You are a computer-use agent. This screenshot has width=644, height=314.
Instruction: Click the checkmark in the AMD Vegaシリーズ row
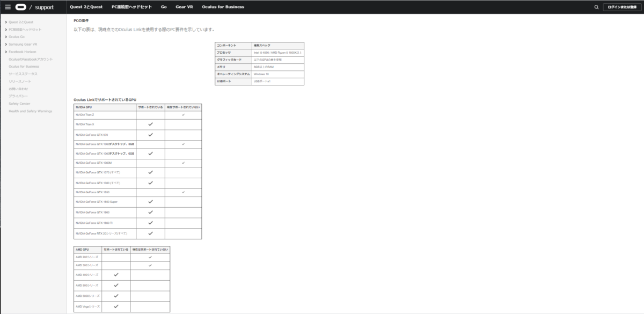(x=116, y=306)
